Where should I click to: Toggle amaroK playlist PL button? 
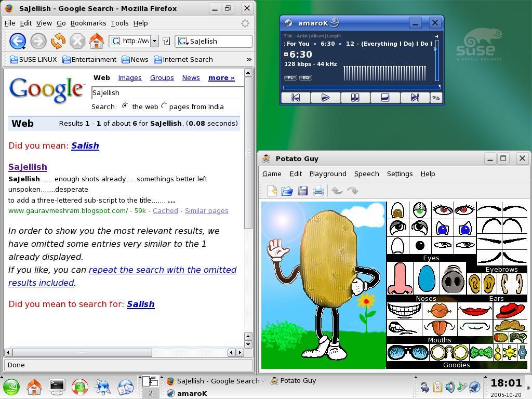point(290,78)
